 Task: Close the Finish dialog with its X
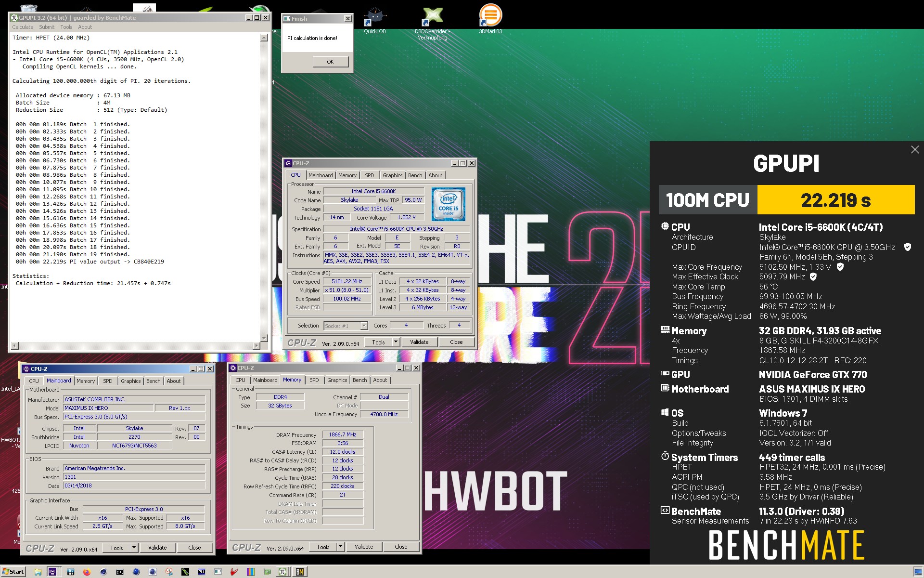click(x=347, y=19)
